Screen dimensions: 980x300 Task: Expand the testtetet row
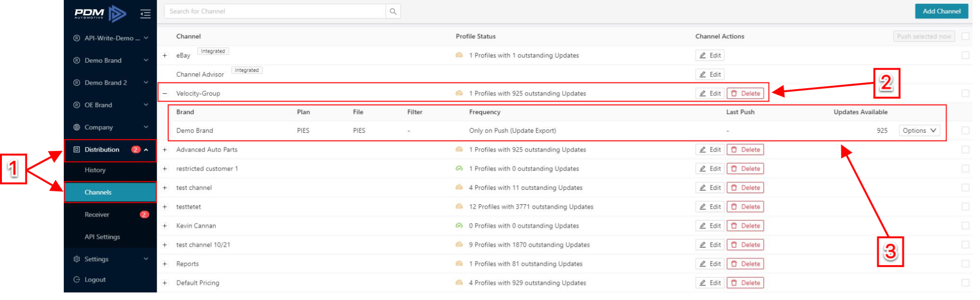165,207
